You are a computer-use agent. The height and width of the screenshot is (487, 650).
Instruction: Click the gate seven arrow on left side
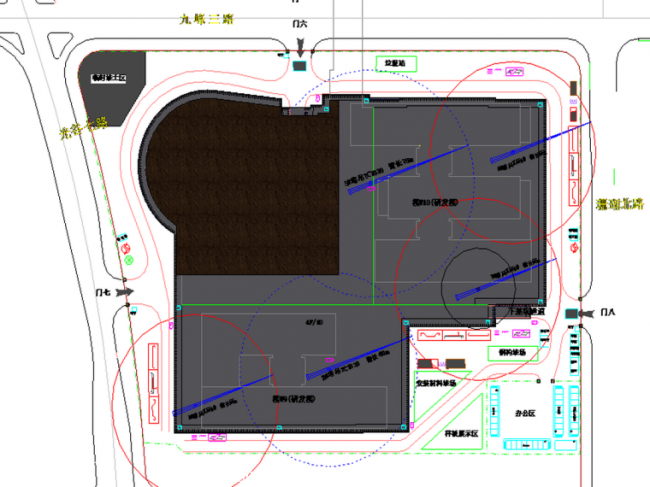point(125,292)
